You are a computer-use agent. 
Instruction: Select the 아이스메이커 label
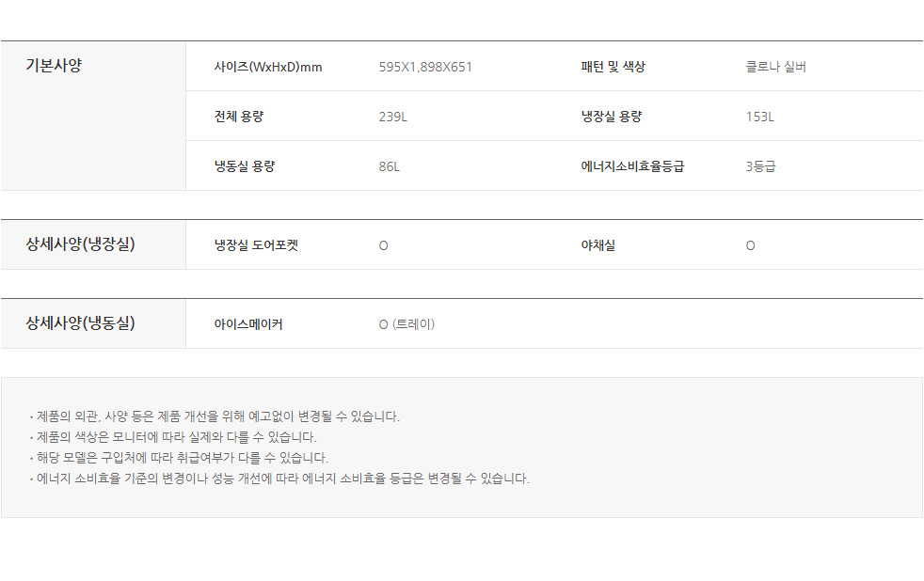click(248, 324)
